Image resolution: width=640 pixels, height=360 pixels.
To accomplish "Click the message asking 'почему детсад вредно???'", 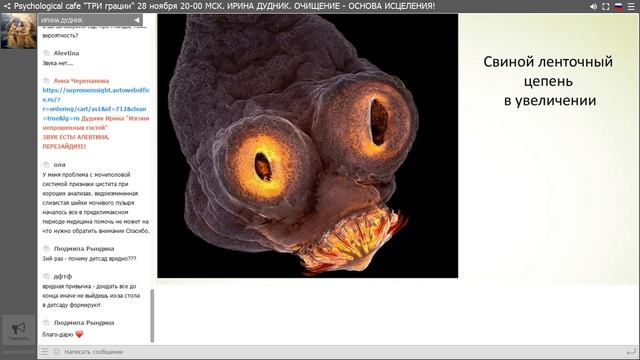I will pos(89,258).
